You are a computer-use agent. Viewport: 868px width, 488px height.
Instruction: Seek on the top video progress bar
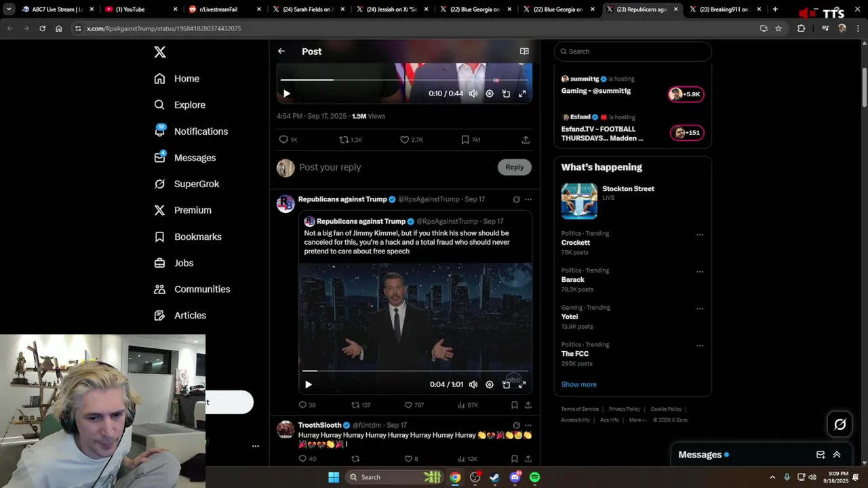(x=403, y=80)
